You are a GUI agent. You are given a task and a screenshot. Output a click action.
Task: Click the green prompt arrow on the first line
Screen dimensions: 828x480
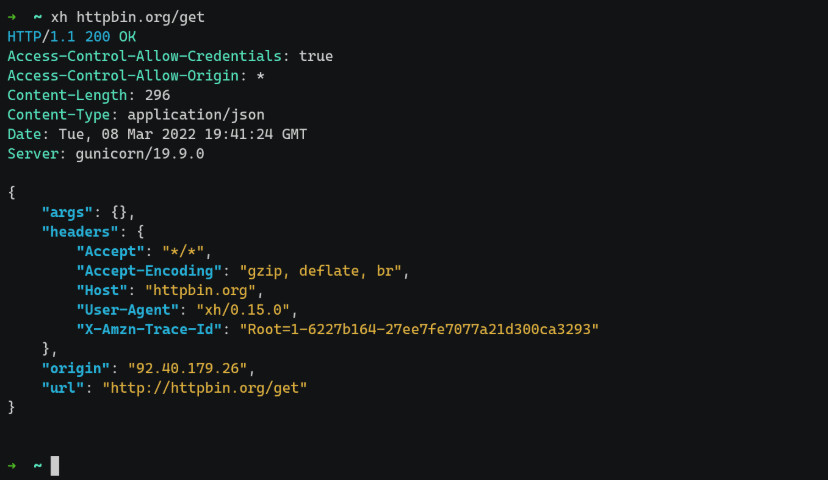point(12,17)
